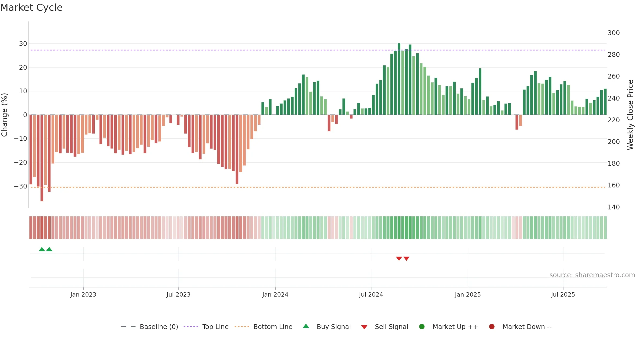Screen dimensions: 644x362
Task: Click the 30 tick on Change axis
Action: coord(23,44)
